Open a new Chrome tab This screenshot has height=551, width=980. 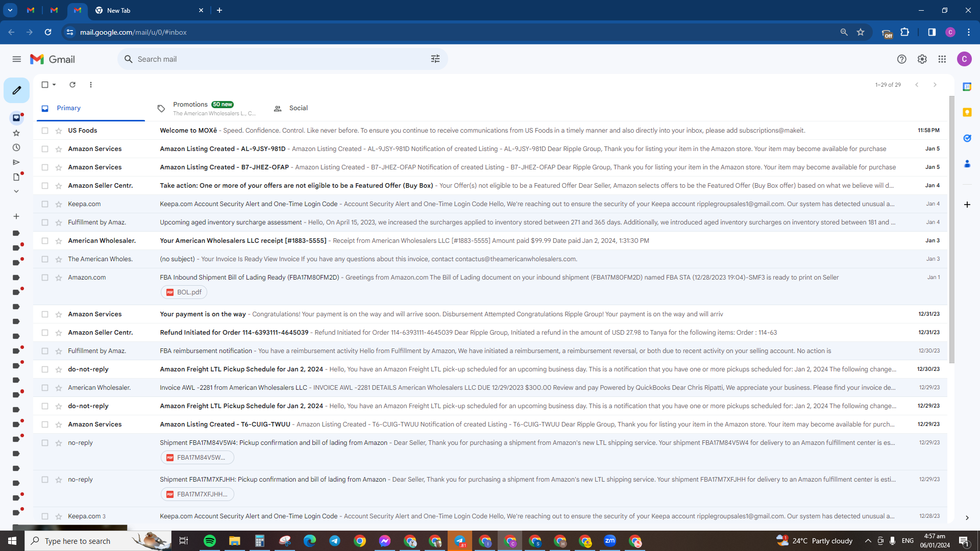coord(219,10)
